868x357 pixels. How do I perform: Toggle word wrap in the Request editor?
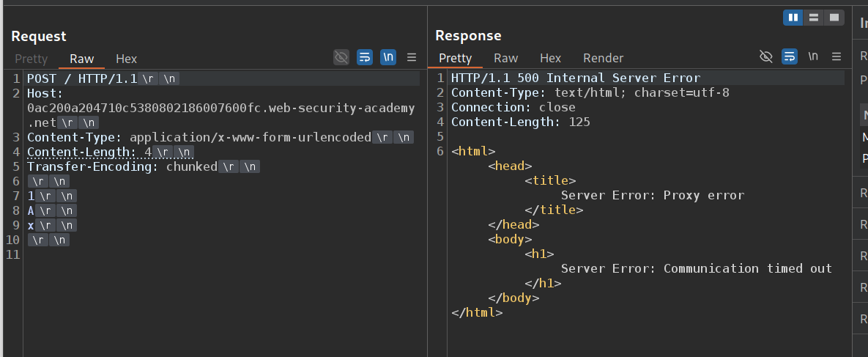[x=365, y=57]
